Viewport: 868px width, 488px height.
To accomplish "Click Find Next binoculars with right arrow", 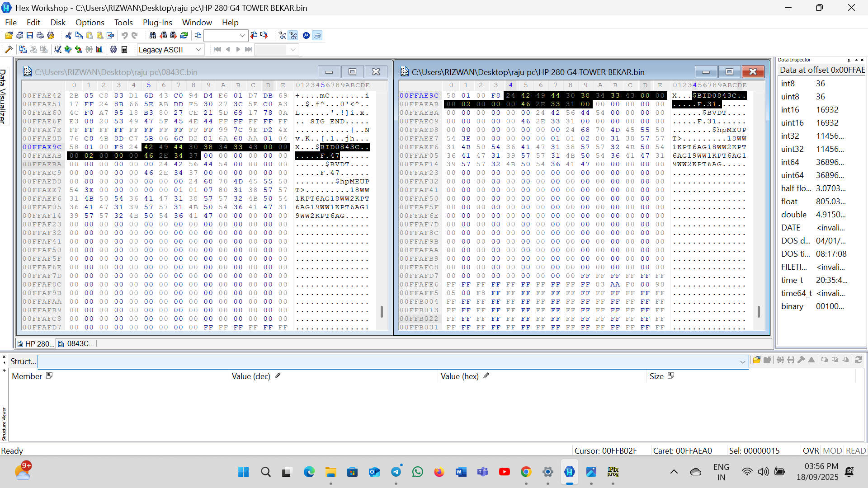I will (174, 35).
